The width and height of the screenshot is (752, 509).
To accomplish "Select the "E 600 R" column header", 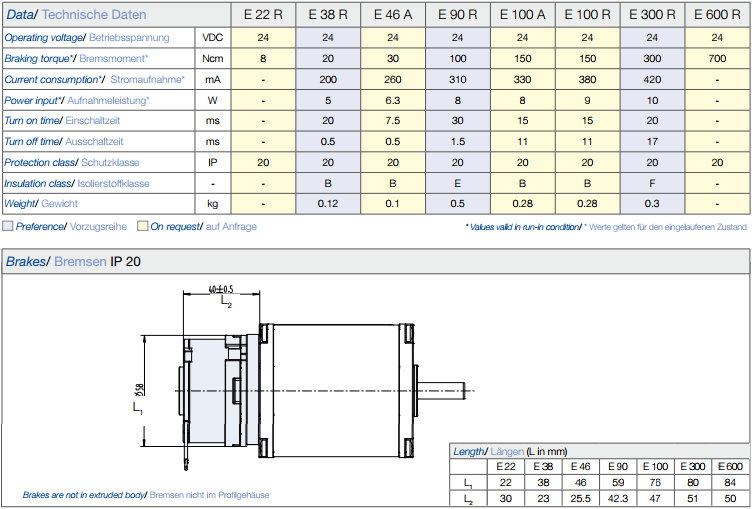I will 717,15.
